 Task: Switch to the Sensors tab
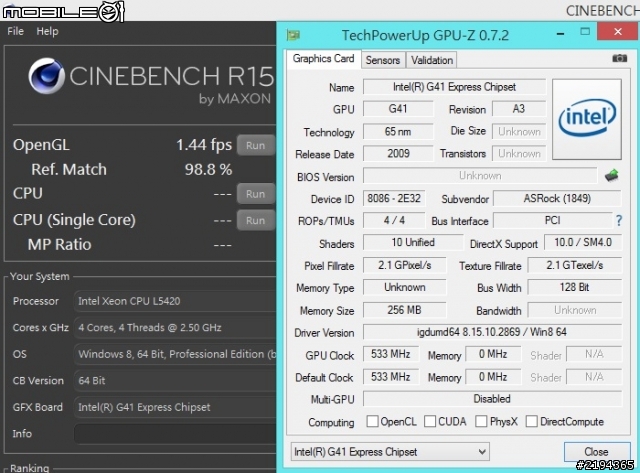[383, 60]
